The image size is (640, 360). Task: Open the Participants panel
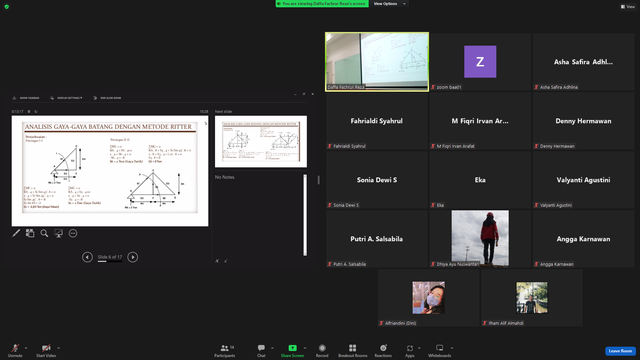(224, 350)
